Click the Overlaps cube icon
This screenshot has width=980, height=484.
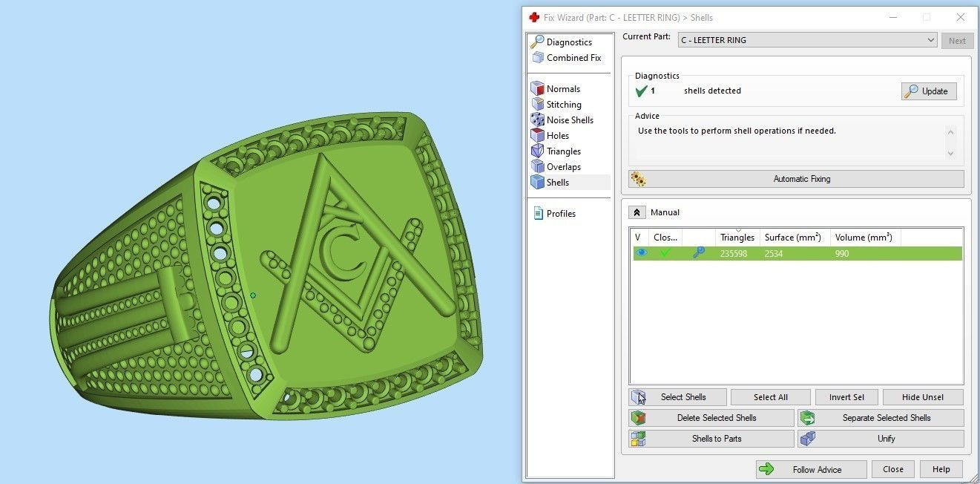(x=538, y=167)
